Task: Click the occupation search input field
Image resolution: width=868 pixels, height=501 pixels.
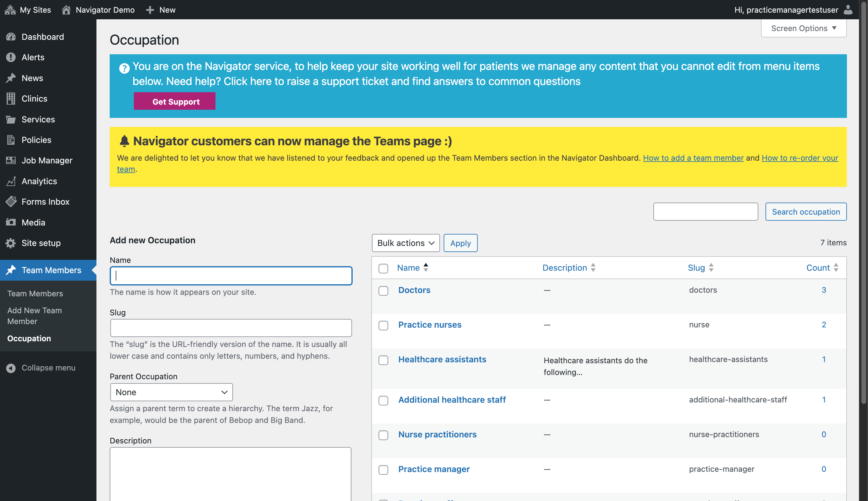Action: [706, 212]
